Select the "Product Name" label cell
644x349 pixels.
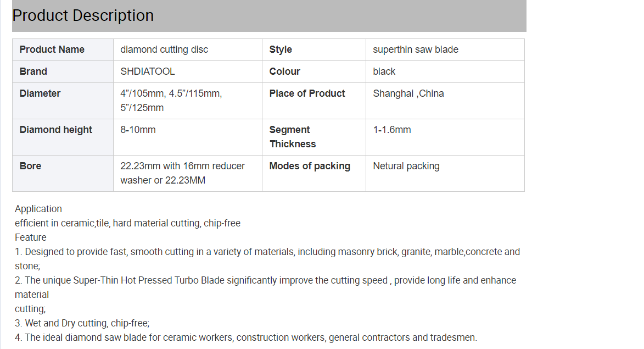(63, 50)
